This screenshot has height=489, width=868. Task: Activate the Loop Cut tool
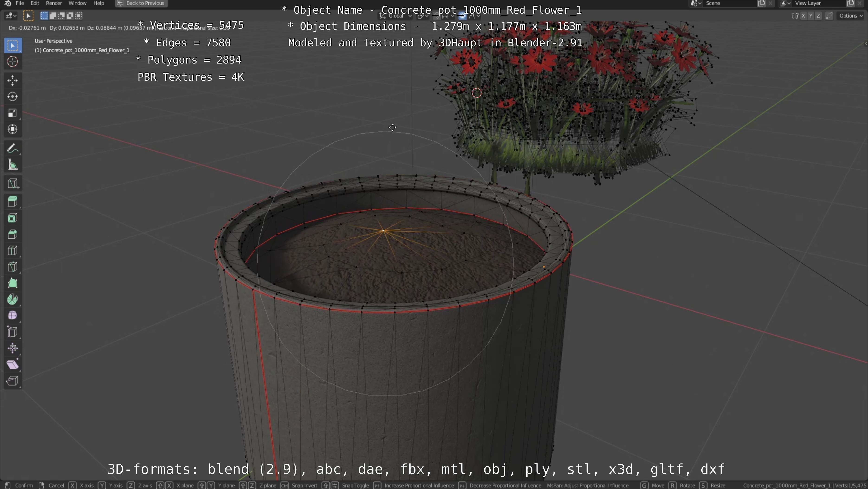(x=13, y=251)
